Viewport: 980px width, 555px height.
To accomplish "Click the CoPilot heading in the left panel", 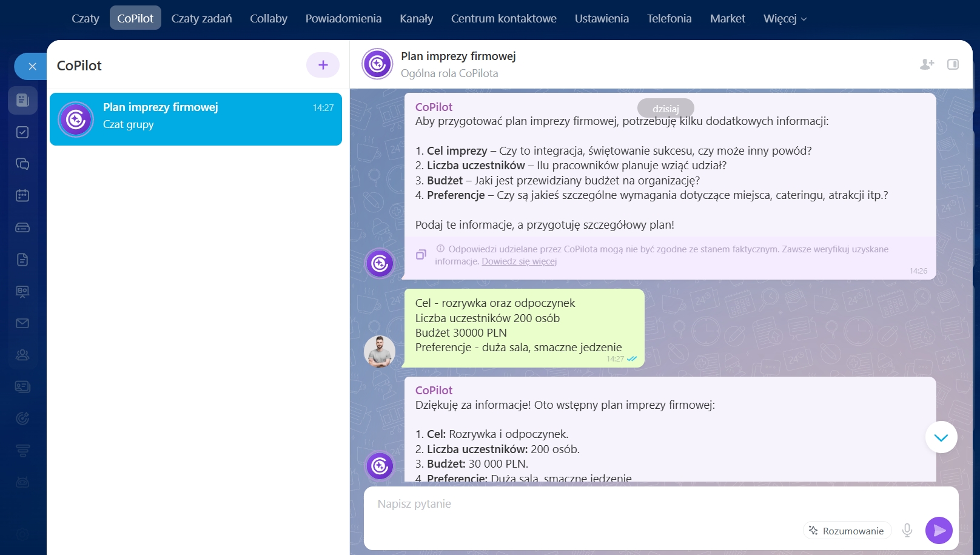I will (79, 66).
